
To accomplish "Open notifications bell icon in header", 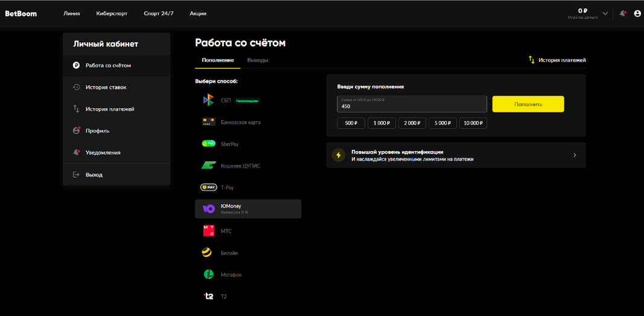I will [622, 13].
